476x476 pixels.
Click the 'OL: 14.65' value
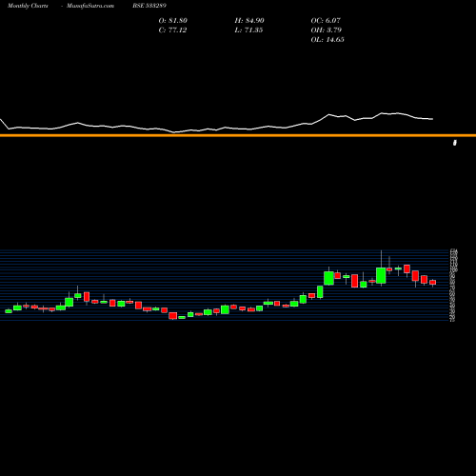tap(327, 40)
